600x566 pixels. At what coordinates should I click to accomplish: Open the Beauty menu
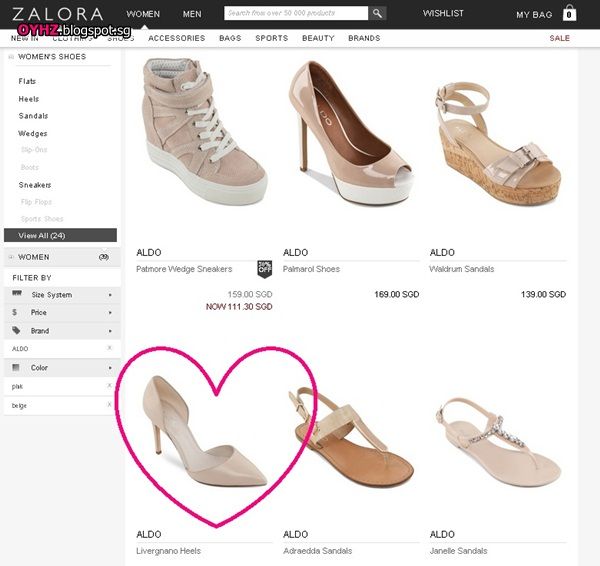(318, 38)
